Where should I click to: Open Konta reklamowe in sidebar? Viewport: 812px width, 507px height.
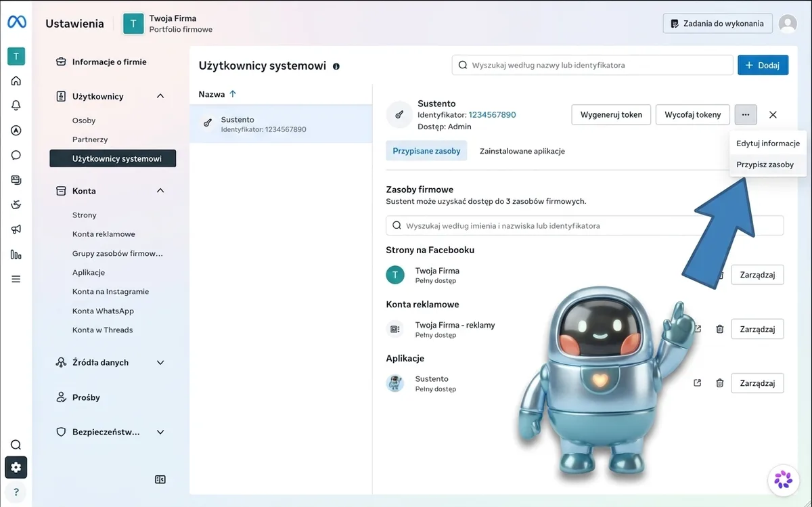point(104,234)
